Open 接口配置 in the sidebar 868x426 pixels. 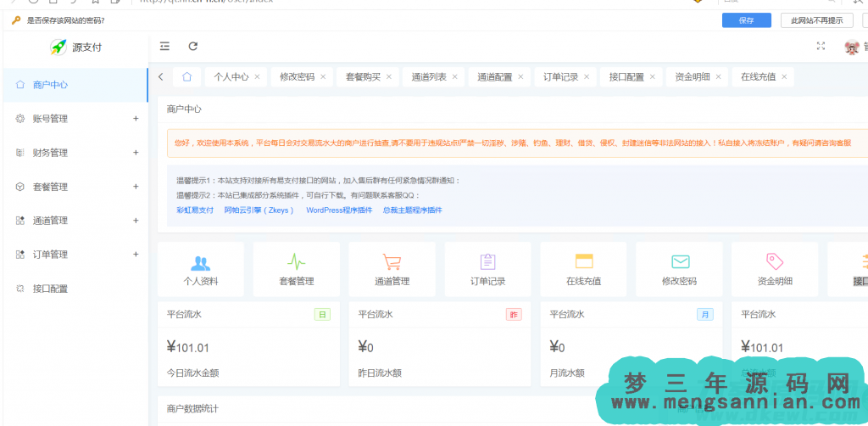point(75,289)
